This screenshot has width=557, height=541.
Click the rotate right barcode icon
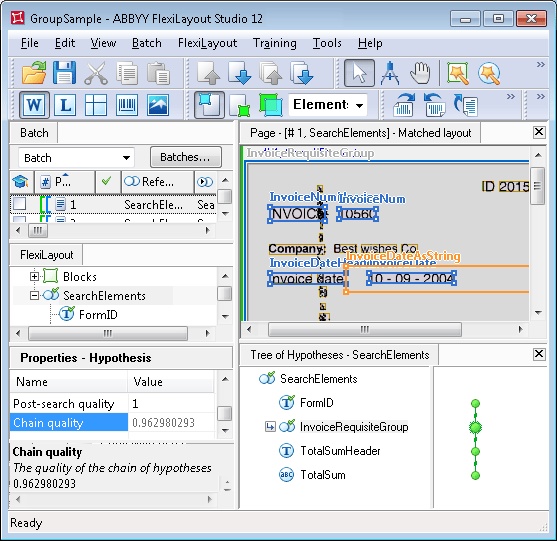tap(404, 105)
